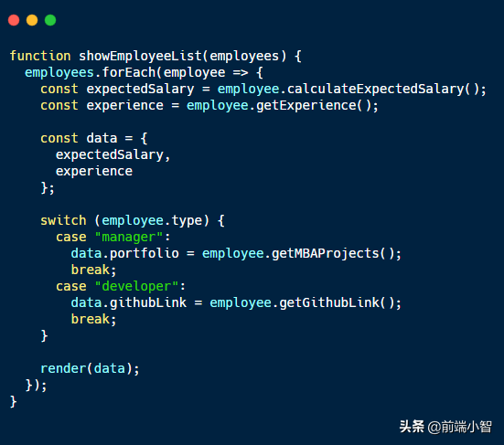Image resolution: width=504 pixels, height=445 pixels.
Task: Click the "function" keyword
Action: point(40,56)
